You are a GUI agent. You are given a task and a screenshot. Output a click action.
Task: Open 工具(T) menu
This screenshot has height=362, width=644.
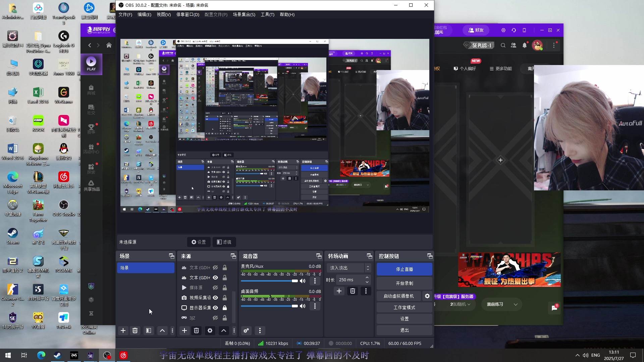pos(267,14)
